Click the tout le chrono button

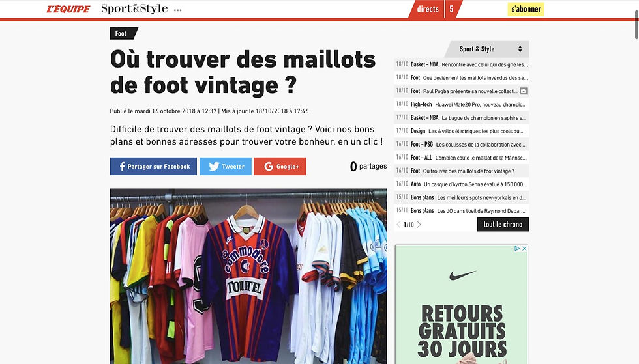503,225
